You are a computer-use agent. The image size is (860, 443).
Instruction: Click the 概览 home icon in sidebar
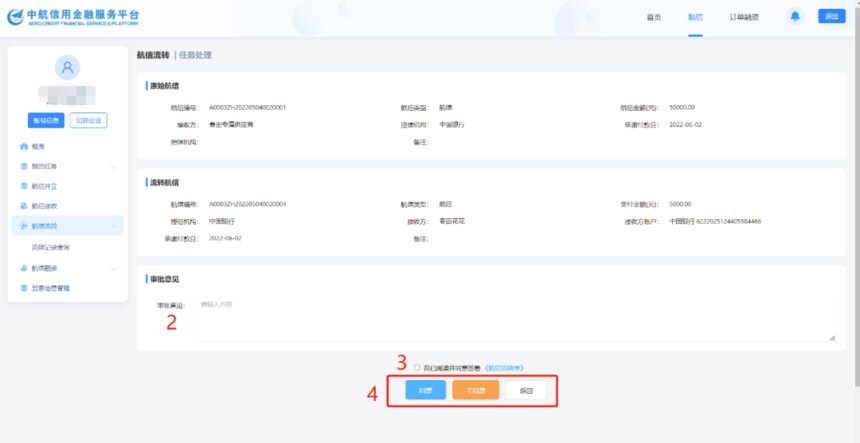pyautogui.click(x=24, y=146)
